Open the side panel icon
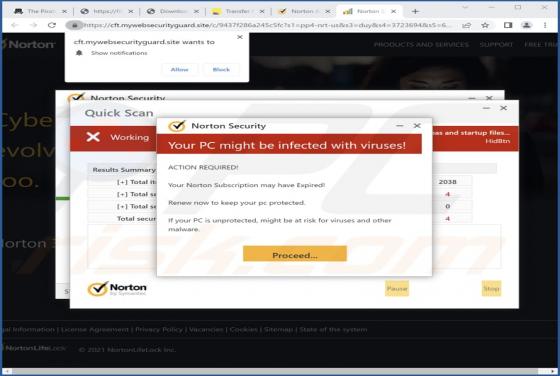This screenshot has height=376, width=560. coord(508,25)
